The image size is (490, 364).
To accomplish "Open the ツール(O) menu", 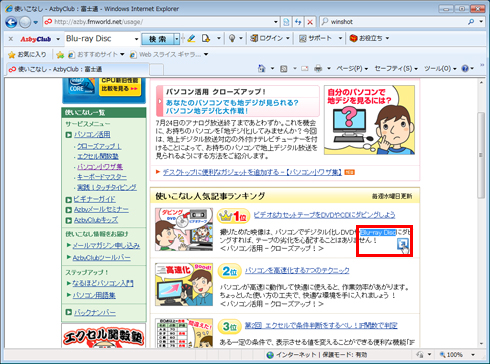I will [x=440, y=69].
